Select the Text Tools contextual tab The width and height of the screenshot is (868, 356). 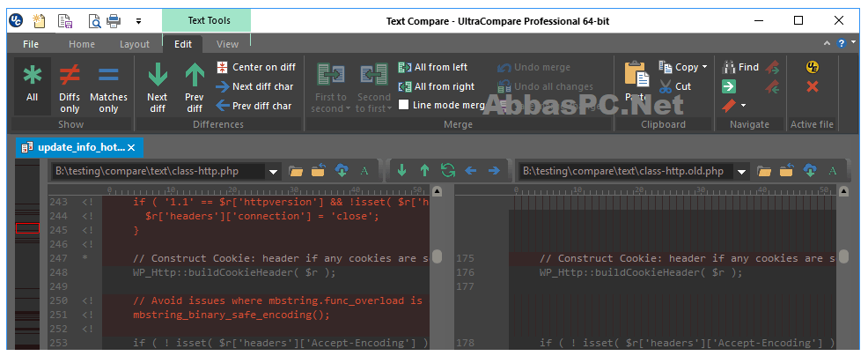coord(209,20)
